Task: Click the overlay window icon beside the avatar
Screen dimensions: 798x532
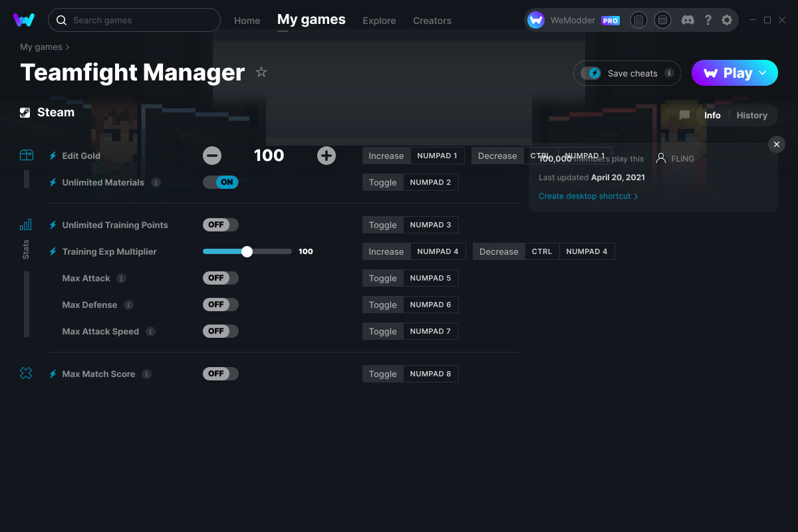Action: 662,21
